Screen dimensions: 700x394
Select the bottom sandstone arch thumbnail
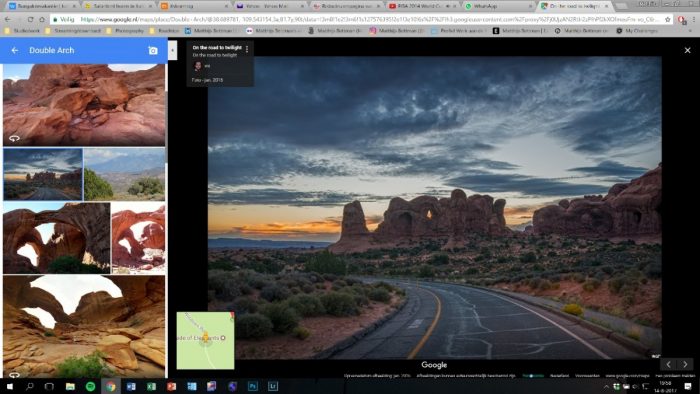coord(84,327)
